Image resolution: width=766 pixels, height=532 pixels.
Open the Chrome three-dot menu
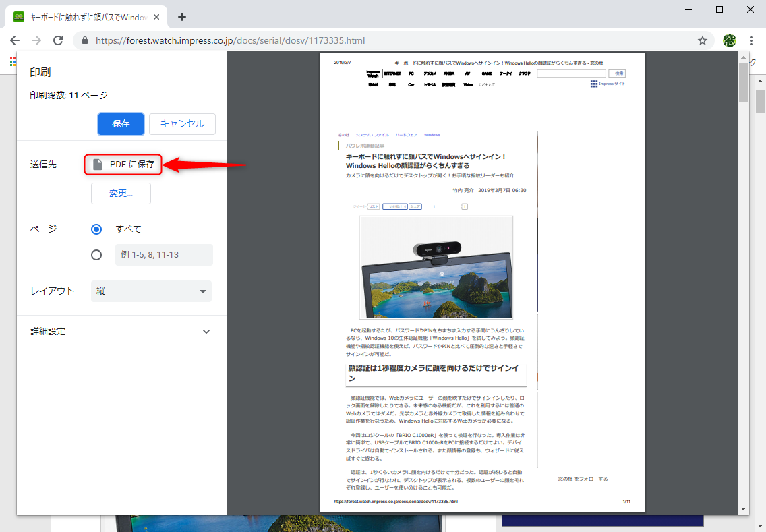tap(752, 40)
